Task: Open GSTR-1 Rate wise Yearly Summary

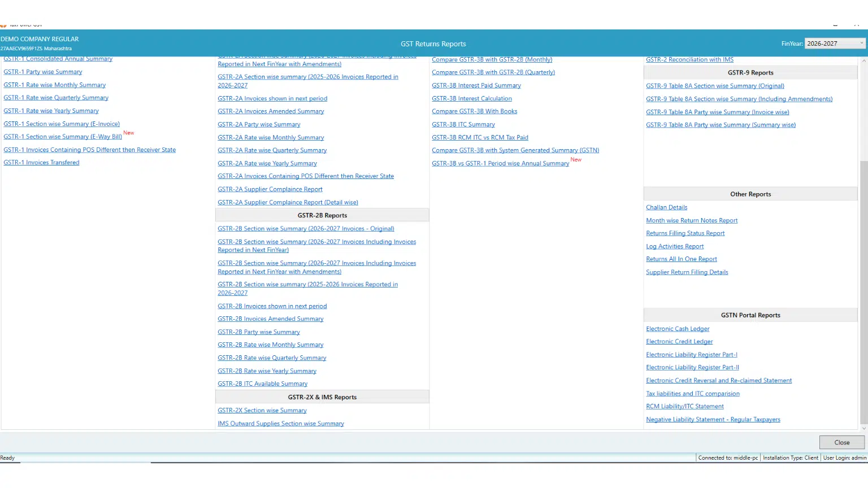Action: coord(51,111)
